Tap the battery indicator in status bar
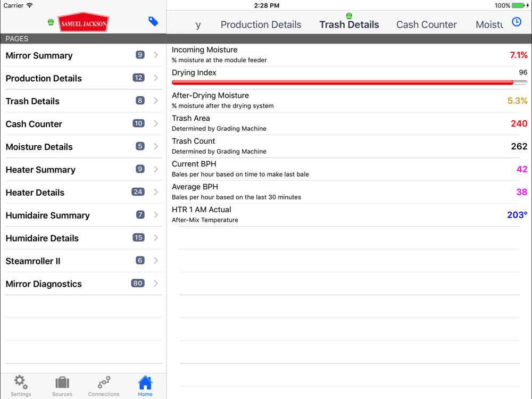This screenshot has height=399, width=532. coord(518,5)
